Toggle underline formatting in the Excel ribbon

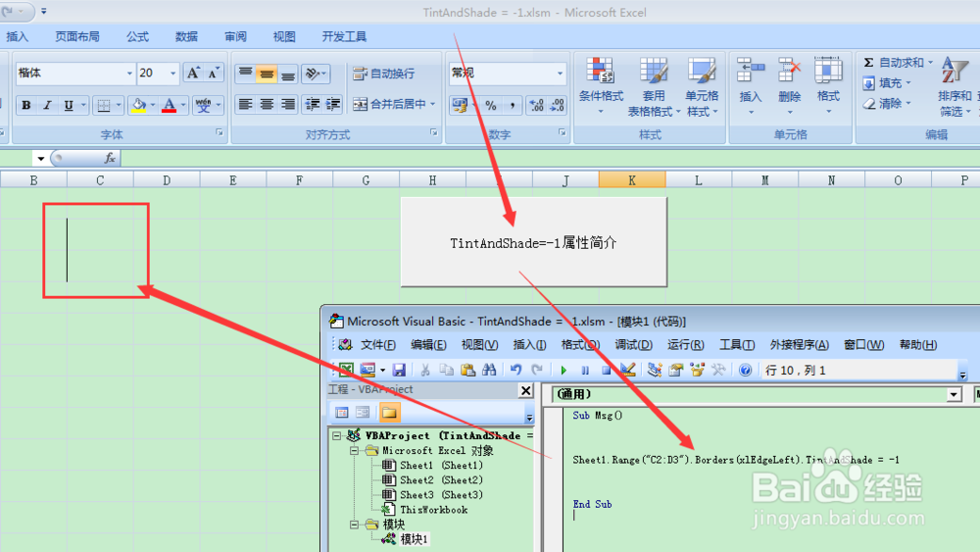(x=69, y=105)
